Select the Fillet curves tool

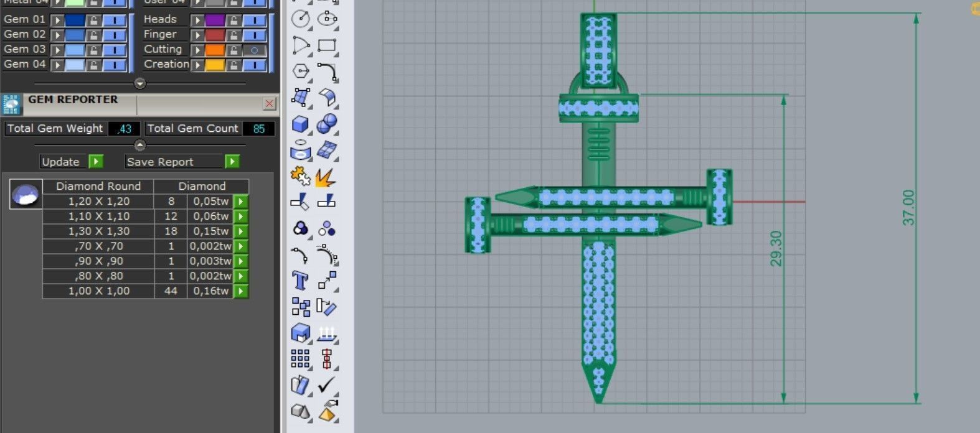tap(327, 72)
